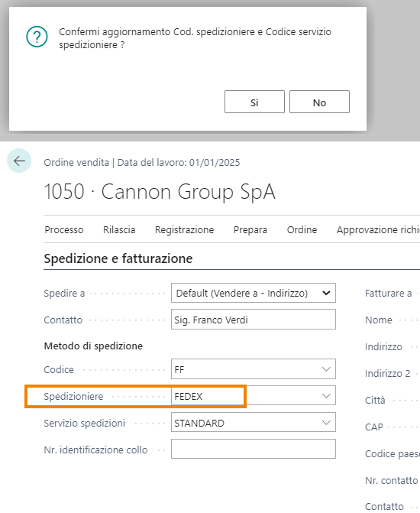Click the question mark dialog icon
The image size is (420, 513).
(x=37, y=37)
